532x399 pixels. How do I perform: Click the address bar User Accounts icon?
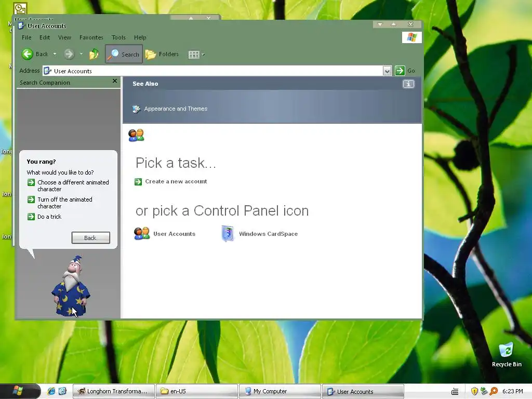click(47, 71)
